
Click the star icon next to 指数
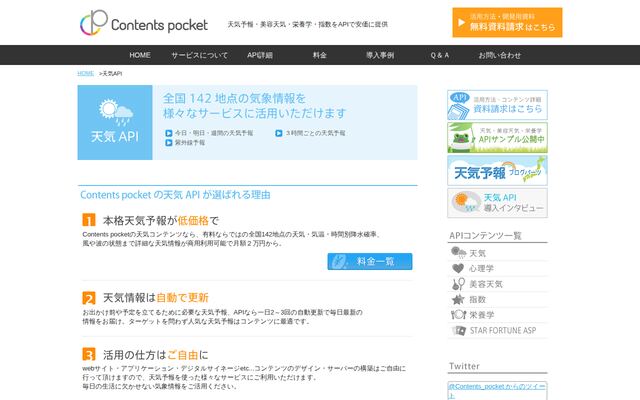[x=458, y=299]
